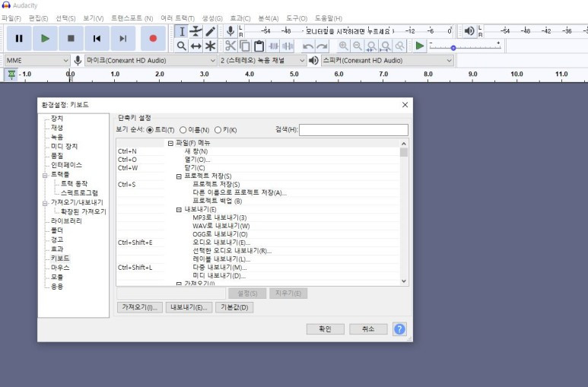This screenshot has width=588, height=387.
Task: Select the Zoom magnifier tool
Action: (x=182, y=46)
